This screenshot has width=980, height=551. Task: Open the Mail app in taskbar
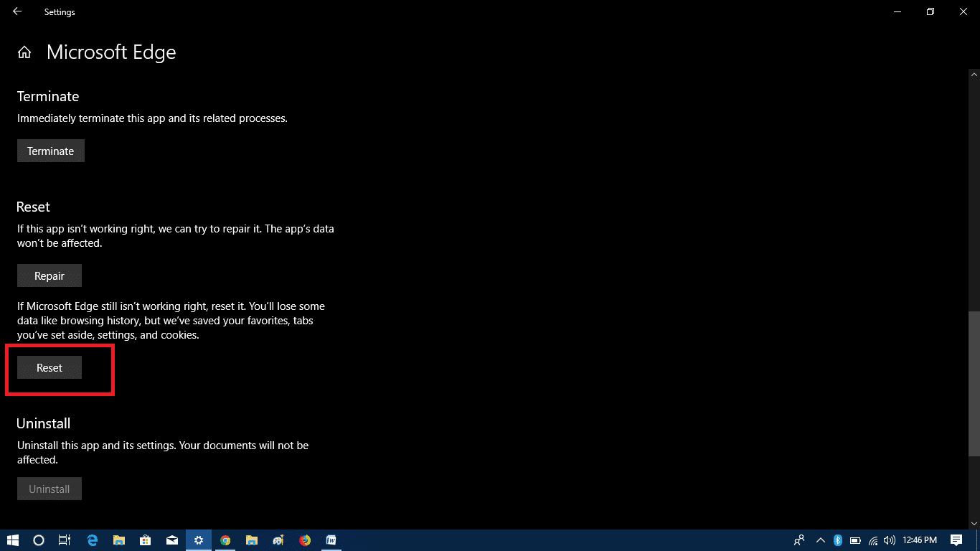tap(172, 540)
